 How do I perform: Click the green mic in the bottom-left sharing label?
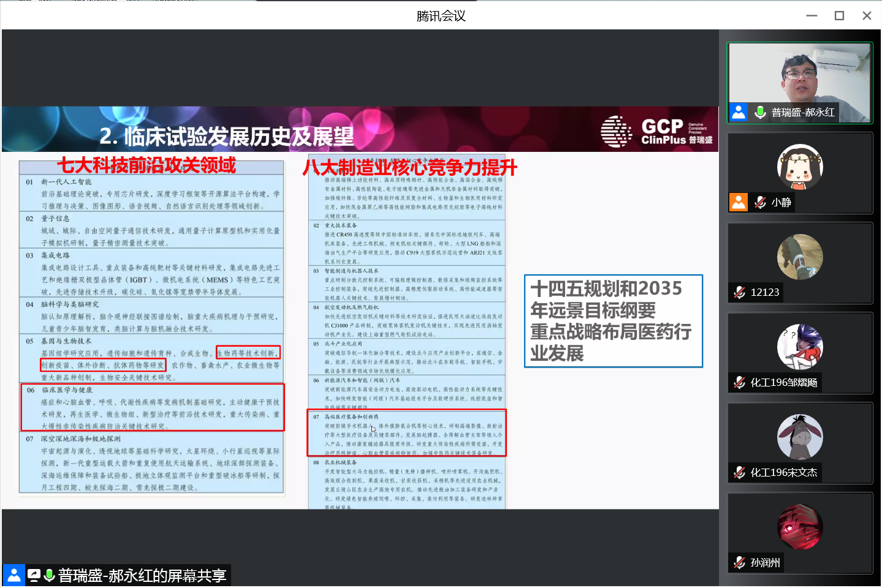click(49, 575)
